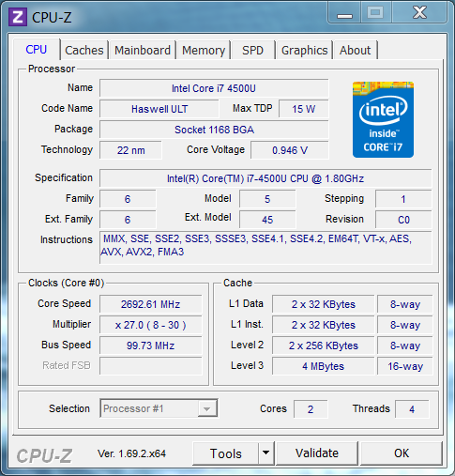The height and width of the screenshot is (476, 455).
Task: Open the Graphics tab
Action: tap(304, 50)
